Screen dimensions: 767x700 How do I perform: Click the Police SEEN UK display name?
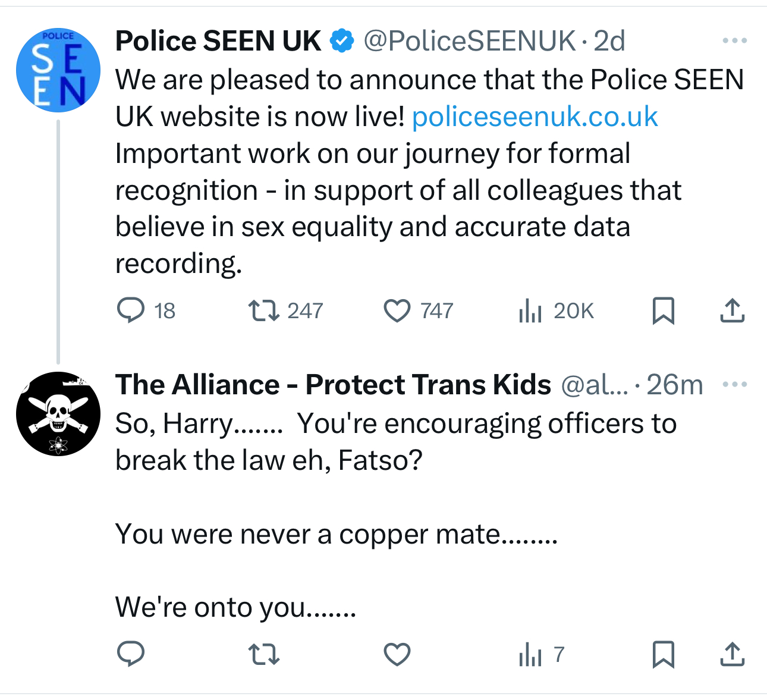(218, 41)
